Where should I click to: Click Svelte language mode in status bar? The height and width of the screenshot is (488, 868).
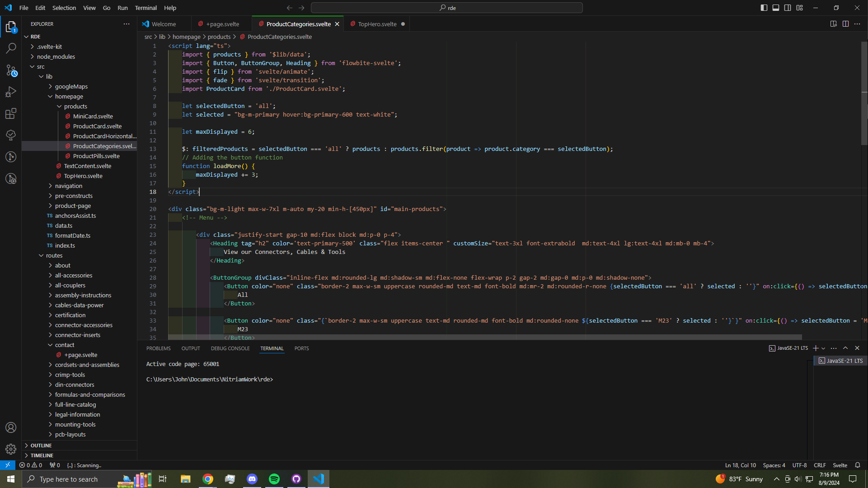(840, 465)
